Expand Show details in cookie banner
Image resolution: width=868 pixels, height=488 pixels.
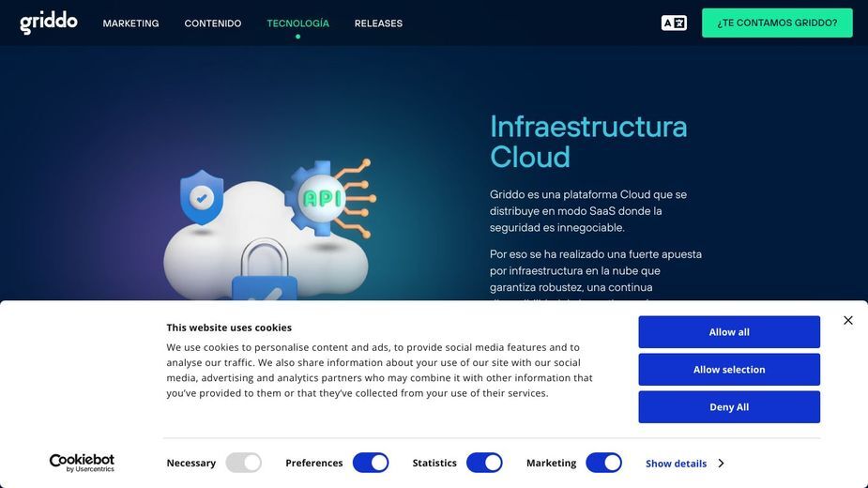685,463
